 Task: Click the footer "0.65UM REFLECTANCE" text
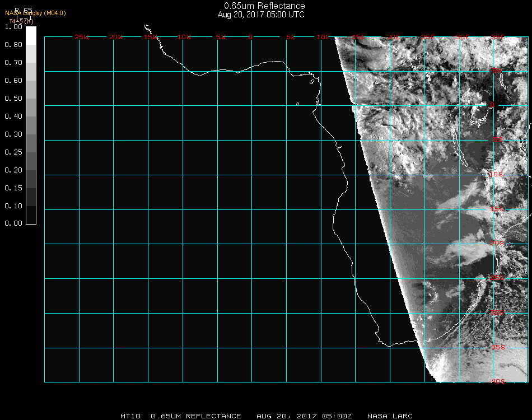click(196, 416)
